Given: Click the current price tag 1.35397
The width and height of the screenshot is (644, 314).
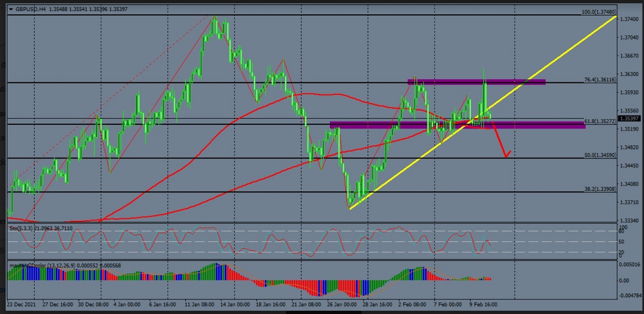Looking at the screenshot, I should tap(629, 118).
